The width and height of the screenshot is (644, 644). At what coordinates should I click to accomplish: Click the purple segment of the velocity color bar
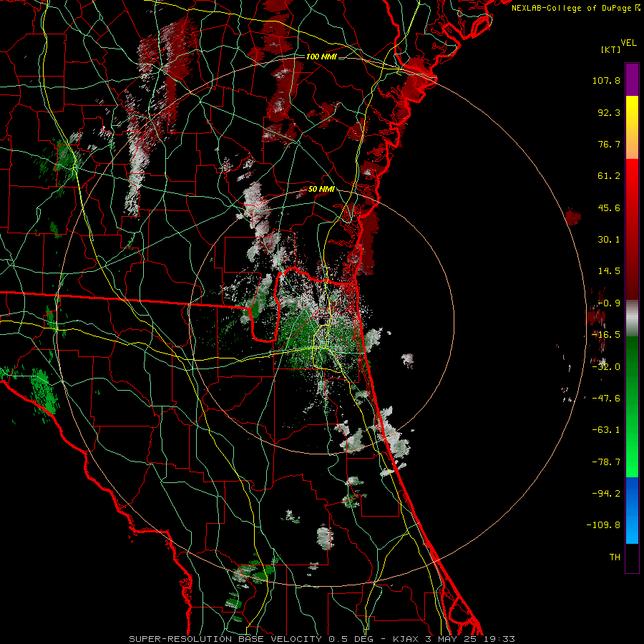[x=632, y=79]
